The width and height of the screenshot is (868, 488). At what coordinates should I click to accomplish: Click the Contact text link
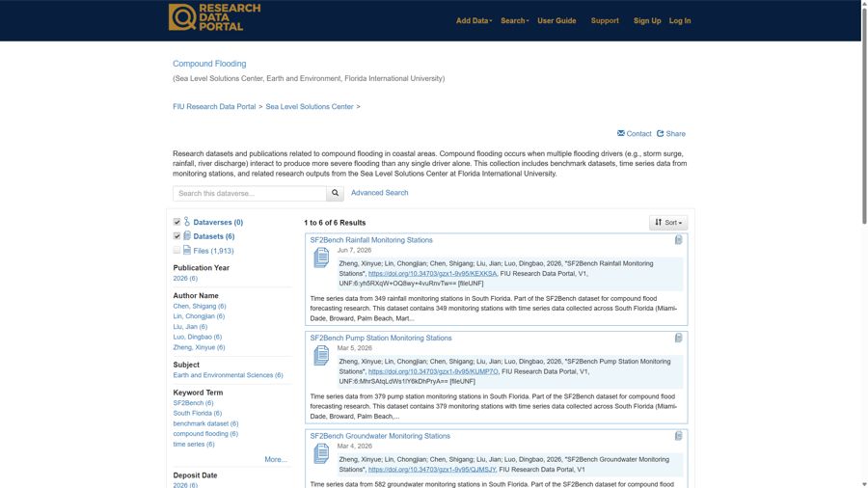[x=638, y=134]
